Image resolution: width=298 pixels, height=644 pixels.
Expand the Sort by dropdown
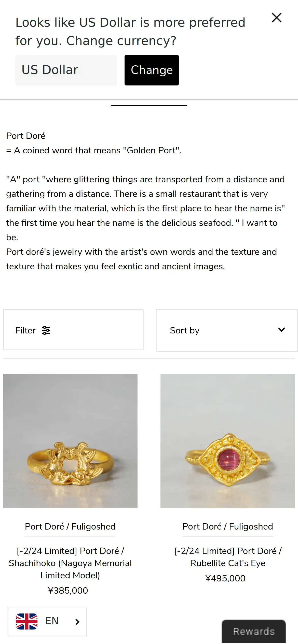[x=226, y=330]
